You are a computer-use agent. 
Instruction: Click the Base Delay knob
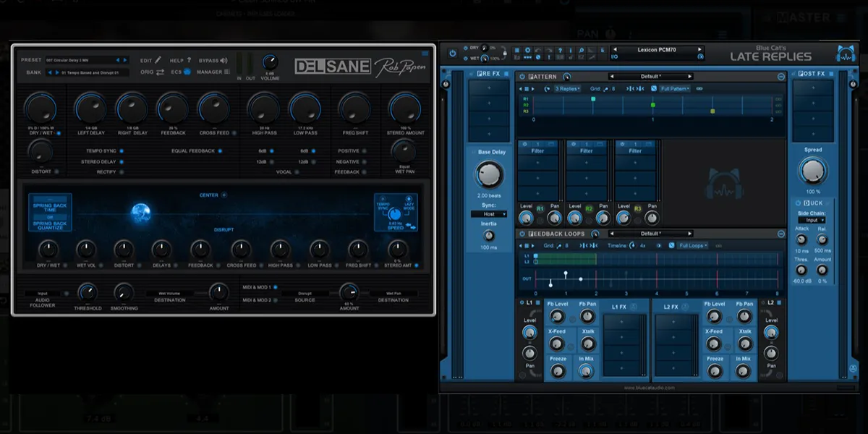pyautogui.click(x=489, y=174)
